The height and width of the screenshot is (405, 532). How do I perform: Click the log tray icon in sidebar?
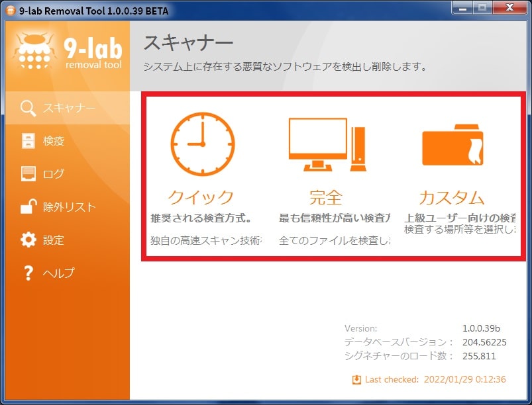[28, 173]
